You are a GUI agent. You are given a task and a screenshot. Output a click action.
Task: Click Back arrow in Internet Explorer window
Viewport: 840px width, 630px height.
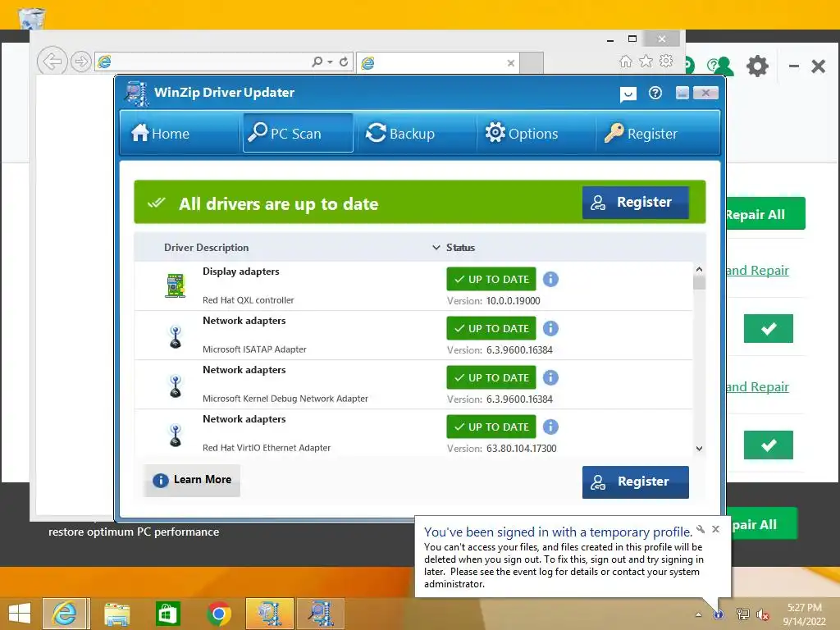pos(52,62)
